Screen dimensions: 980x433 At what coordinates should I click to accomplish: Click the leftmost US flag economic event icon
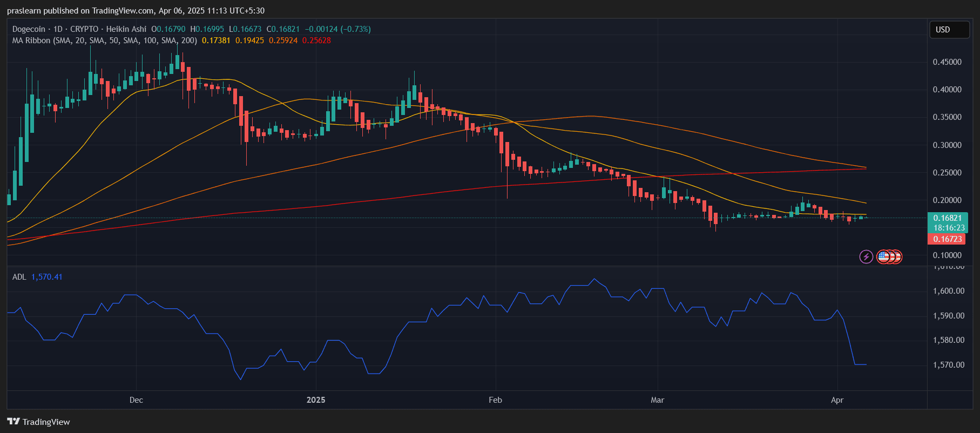[883, 256]
